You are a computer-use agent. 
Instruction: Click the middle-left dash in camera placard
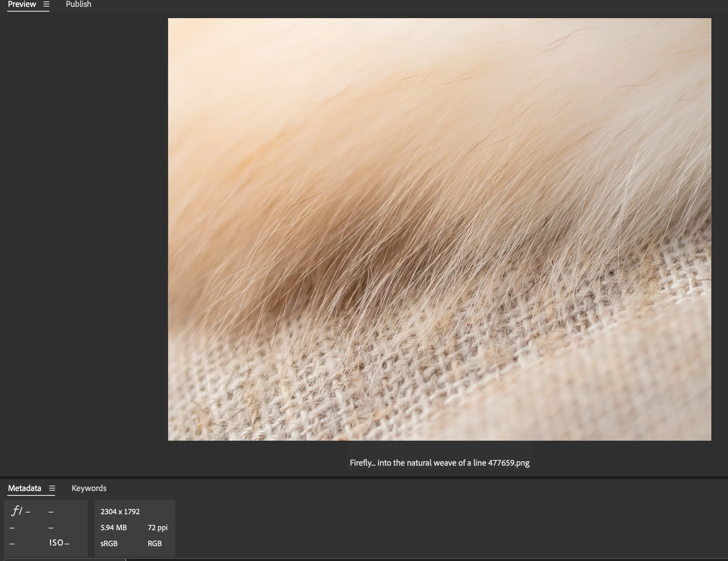[12, 528]
